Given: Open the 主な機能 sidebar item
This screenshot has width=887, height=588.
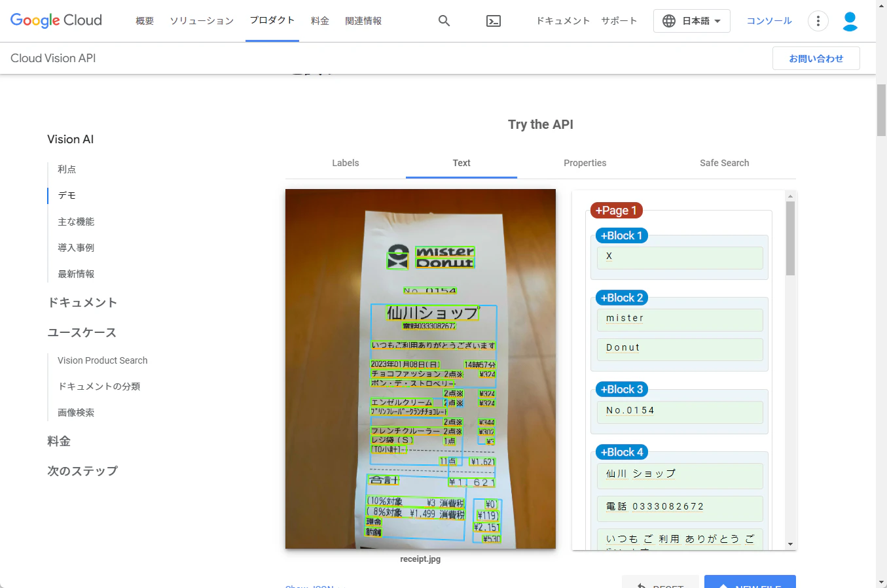Looking at the screenshot, I should pos(76,222).
